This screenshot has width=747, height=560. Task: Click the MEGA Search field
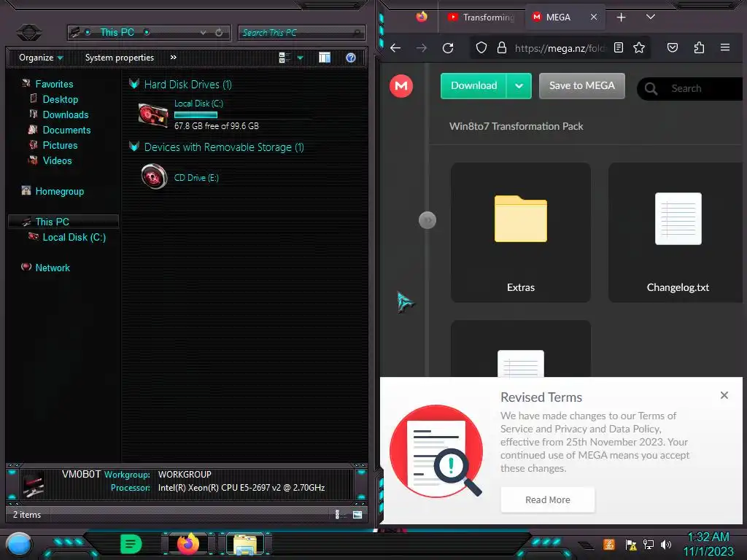692,88
